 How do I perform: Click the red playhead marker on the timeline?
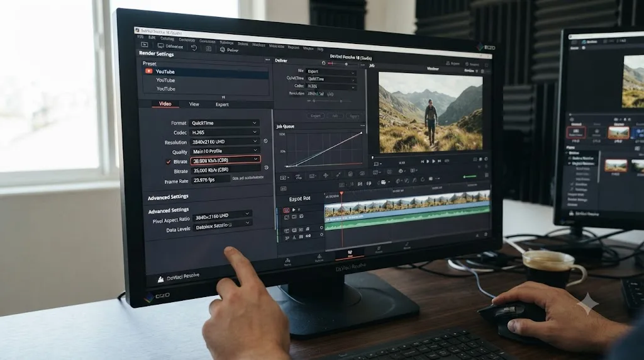coord(341,193)
